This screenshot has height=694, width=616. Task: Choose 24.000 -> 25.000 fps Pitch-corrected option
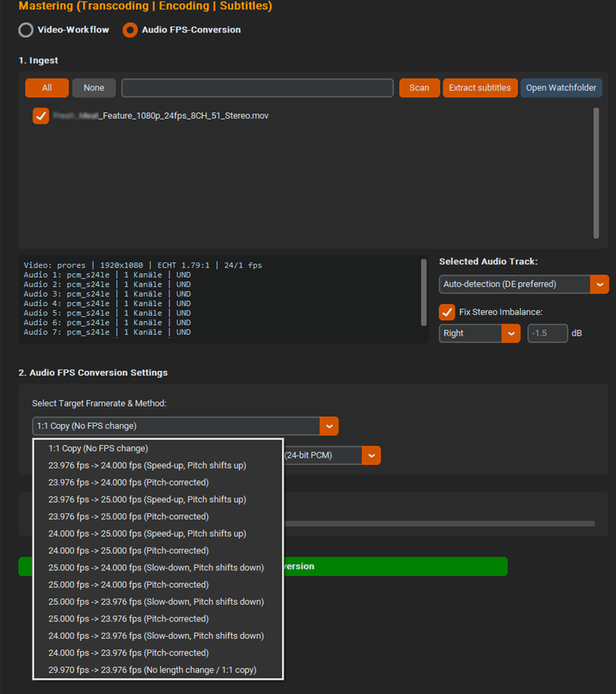[x=158, y=551]
